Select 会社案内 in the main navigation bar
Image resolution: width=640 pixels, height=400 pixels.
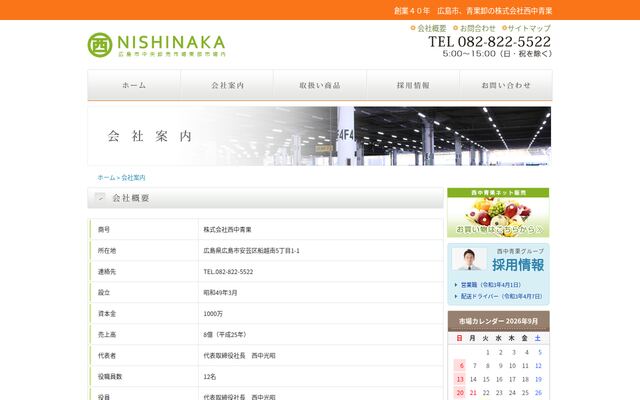point(227,85)
